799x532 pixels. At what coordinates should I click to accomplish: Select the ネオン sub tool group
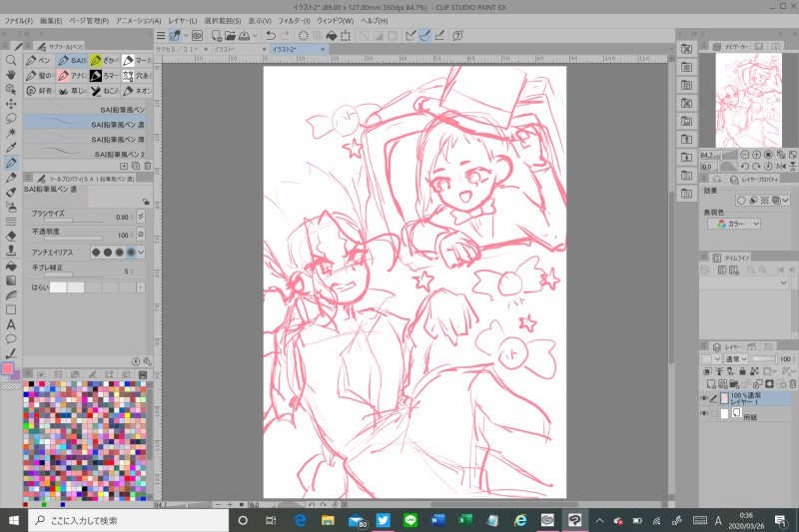[x=137, y=91]
